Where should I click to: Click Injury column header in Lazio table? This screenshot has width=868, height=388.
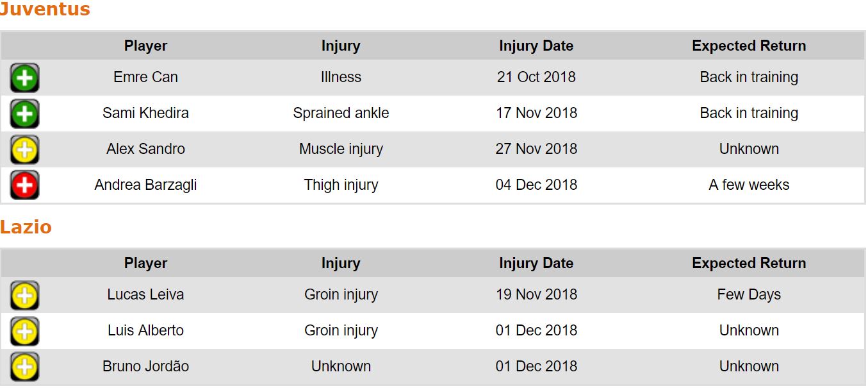(x=340, y=264)
